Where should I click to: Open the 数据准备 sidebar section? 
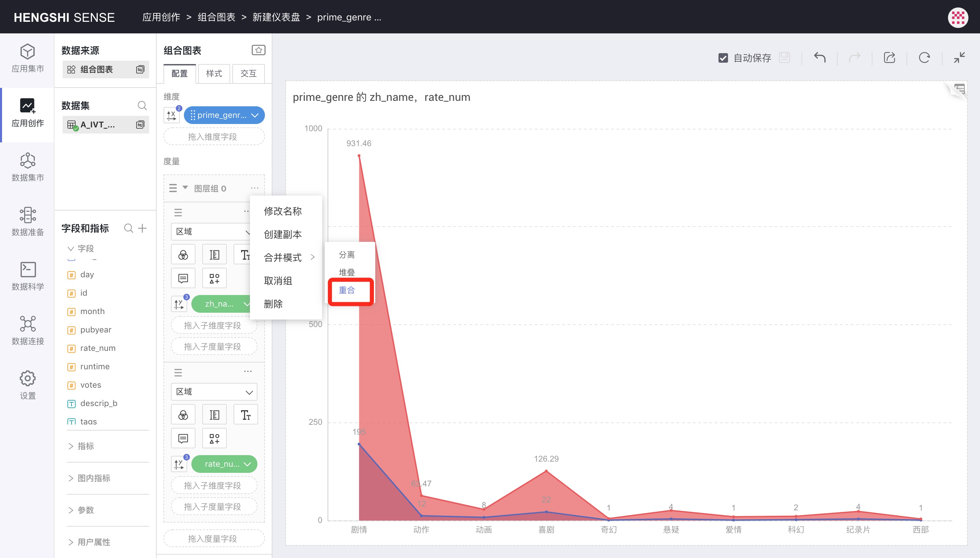(28, 222)
